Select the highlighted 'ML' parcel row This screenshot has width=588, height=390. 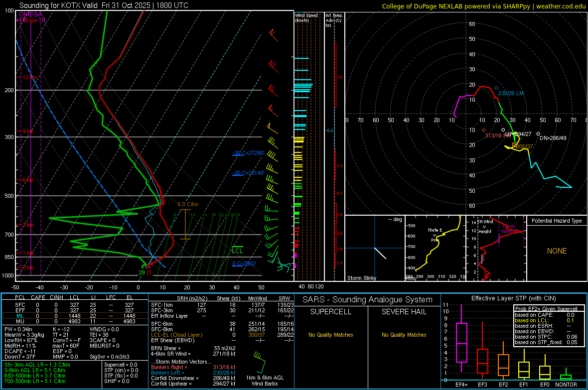coord(75,316)
